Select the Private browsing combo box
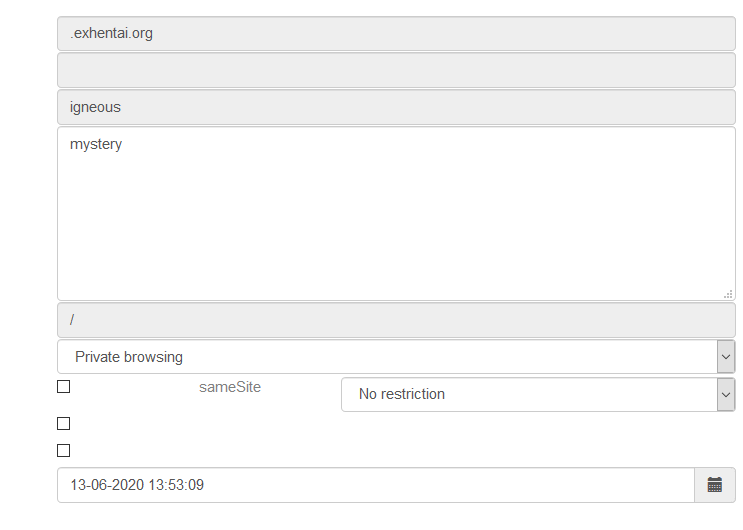Image resolution: width=743 pixels, height=530 pixels. click(x=396, y=356)
